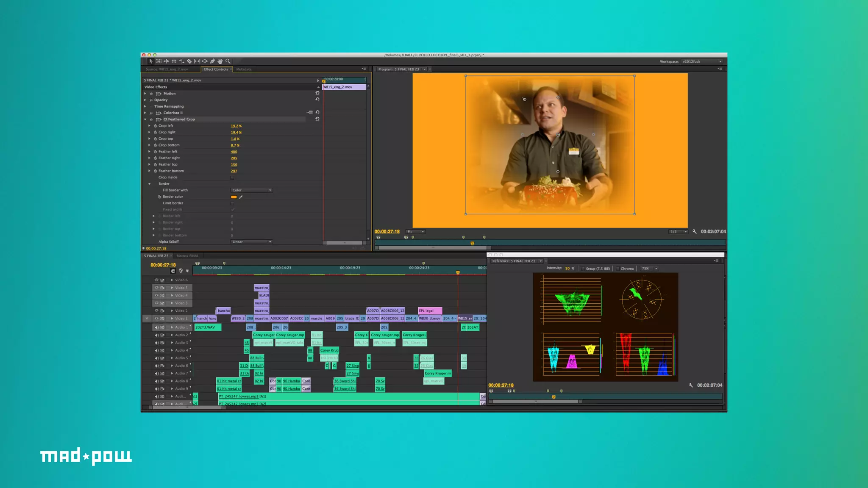Open the Workspace dropdown menu
The width and height of the screenshot is (868, 488).
pyautogui.click(x=702, y=62)
